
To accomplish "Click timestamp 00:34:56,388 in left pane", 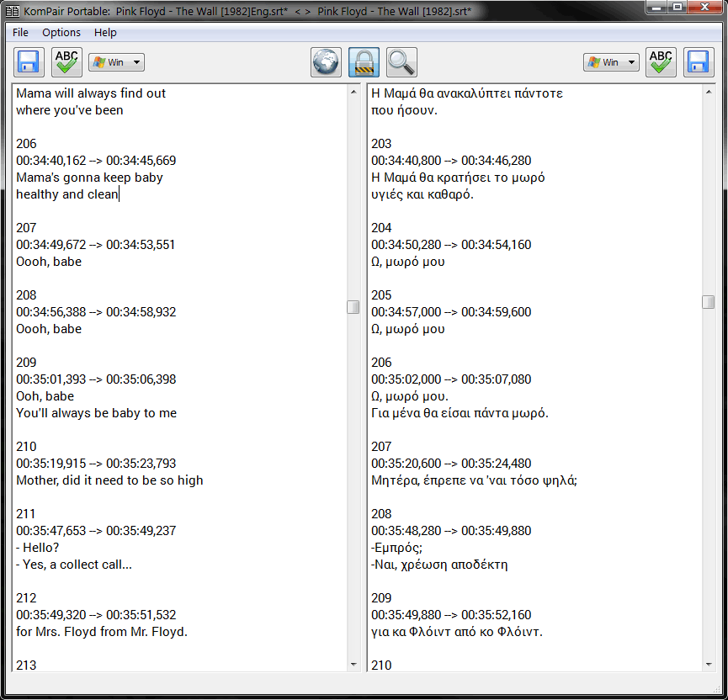I will click(x=51, y=312).
